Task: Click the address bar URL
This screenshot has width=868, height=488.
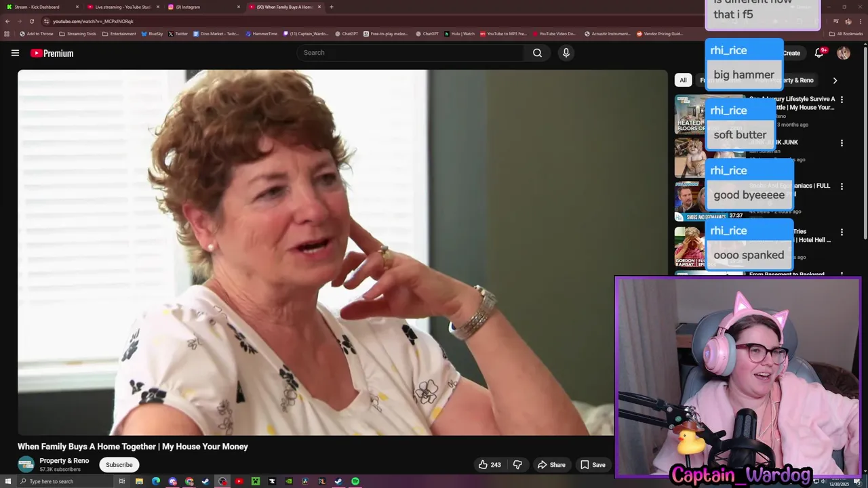Action: 93,21
